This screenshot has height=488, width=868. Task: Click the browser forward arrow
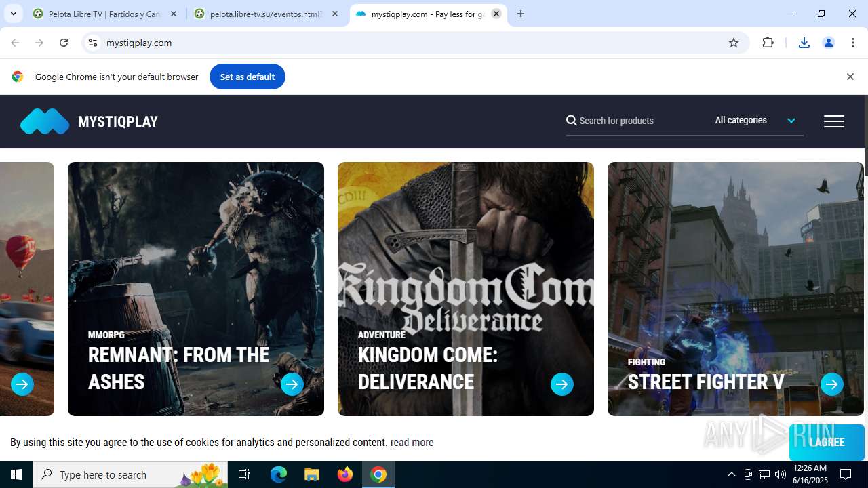[x=39, y=43]
